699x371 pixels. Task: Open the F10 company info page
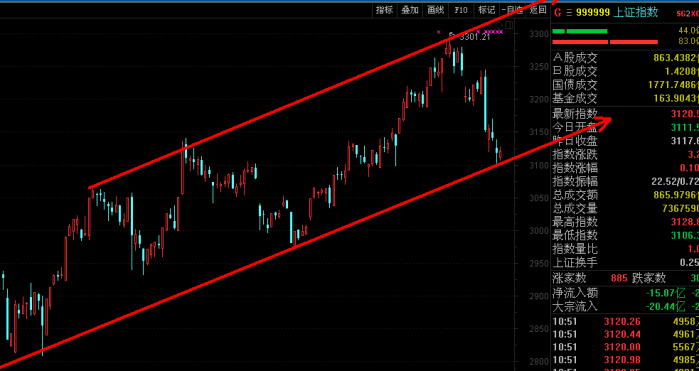pos(461,10)
